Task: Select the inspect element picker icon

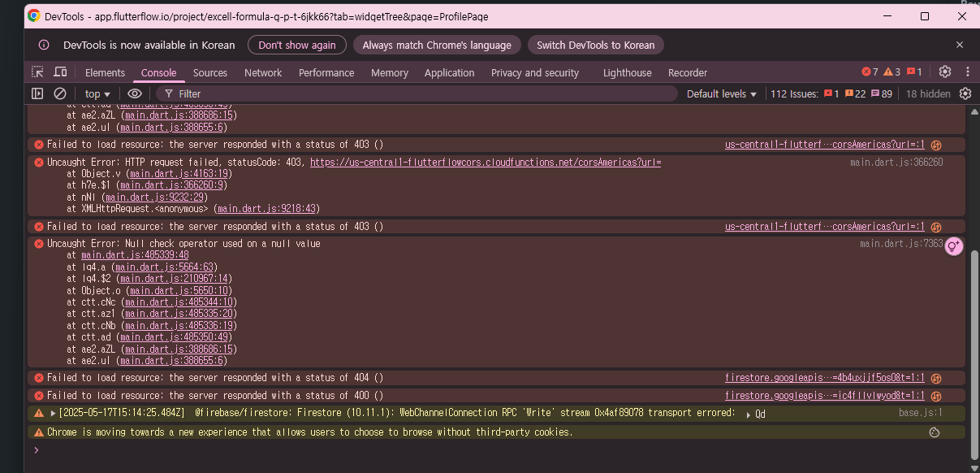Action: coord(37,72)
